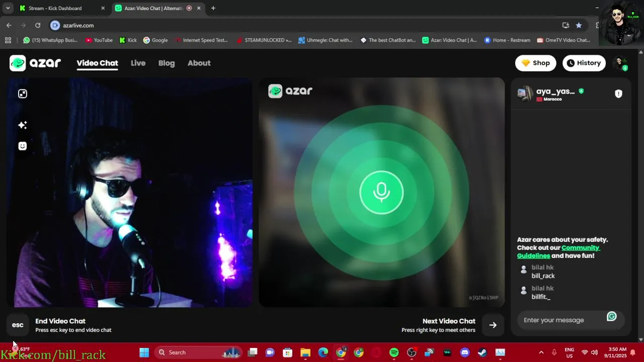Screen dimensions: 644x362
Task: Open the best ChatBot bookmark
Action: 388,40
